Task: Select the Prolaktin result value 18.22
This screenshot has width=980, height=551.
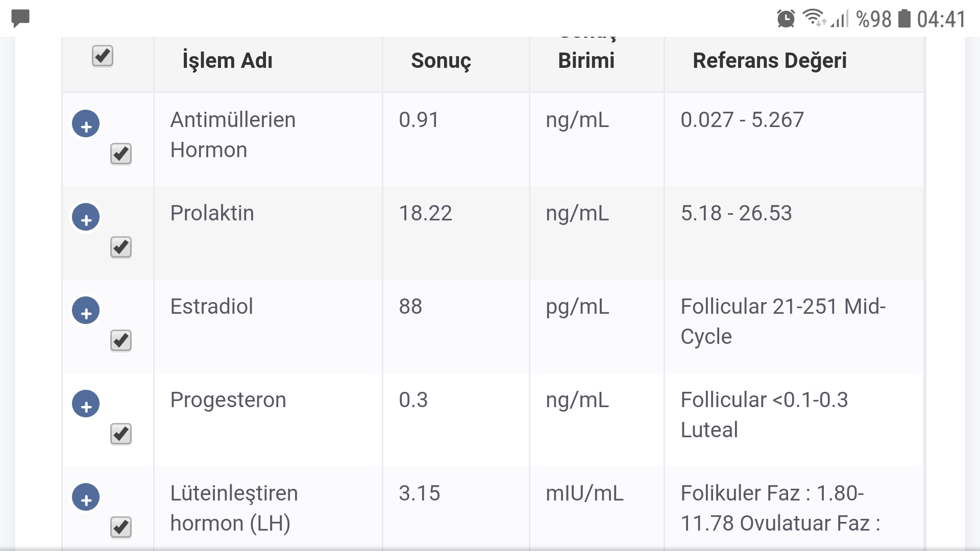Action: coord(425,213)
